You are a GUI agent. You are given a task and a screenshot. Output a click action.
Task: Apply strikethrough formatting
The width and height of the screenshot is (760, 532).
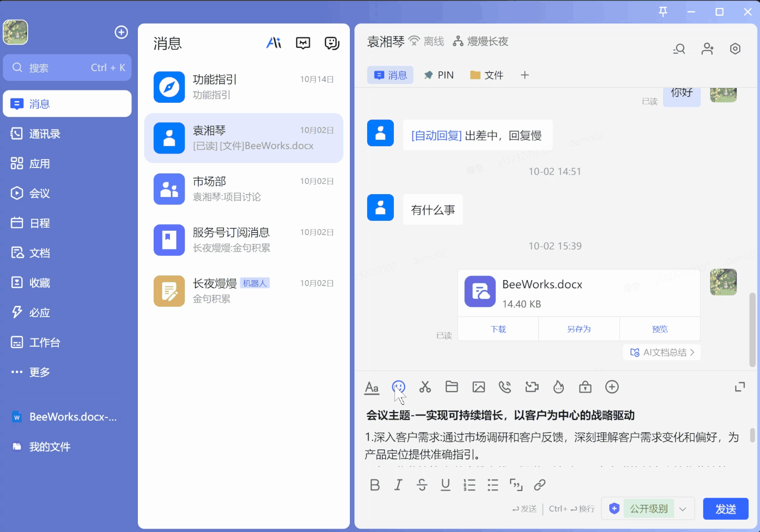pyautogui.click(x=422, y=485)
